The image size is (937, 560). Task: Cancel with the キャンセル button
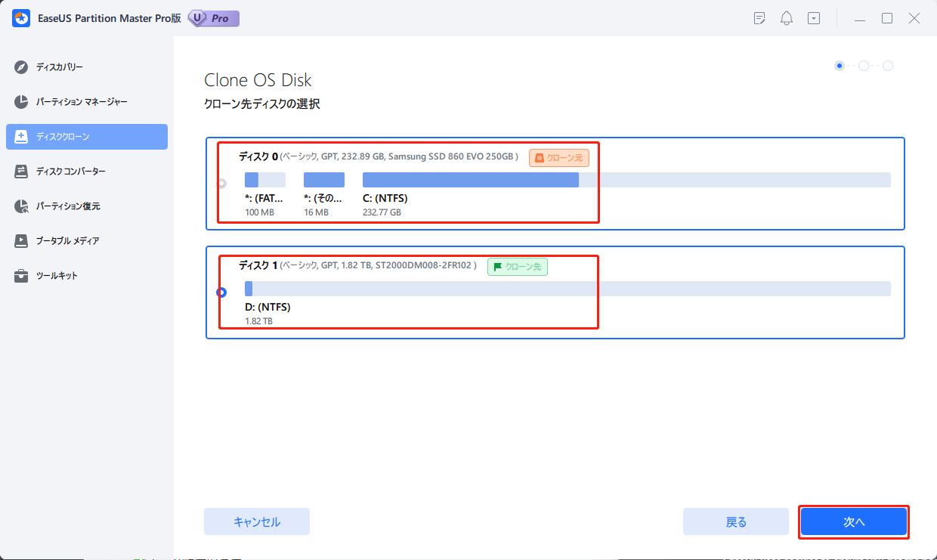coord(256,521)
